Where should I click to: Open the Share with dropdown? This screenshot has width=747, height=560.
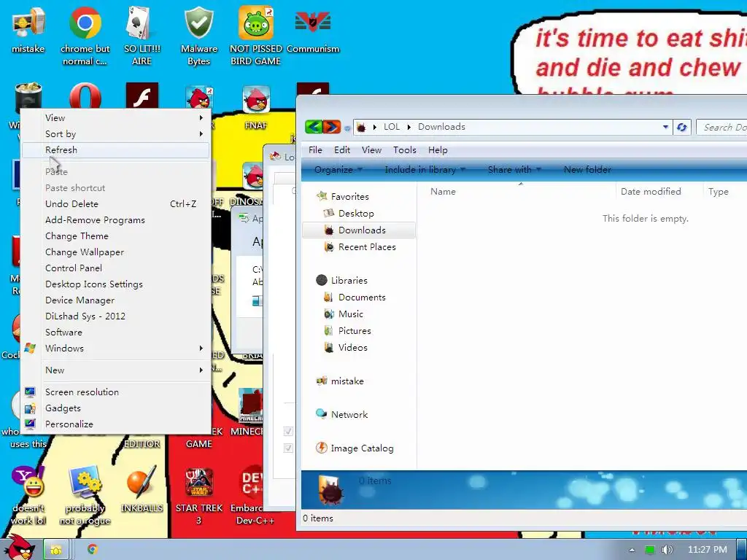click(x=514, y=169)
